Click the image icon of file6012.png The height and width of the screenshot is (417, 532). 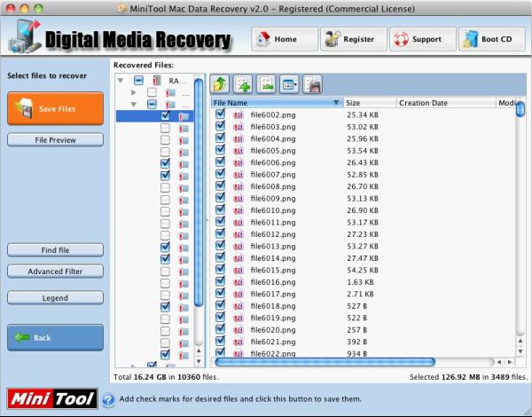pyautogui.click(x=239, y=234)
